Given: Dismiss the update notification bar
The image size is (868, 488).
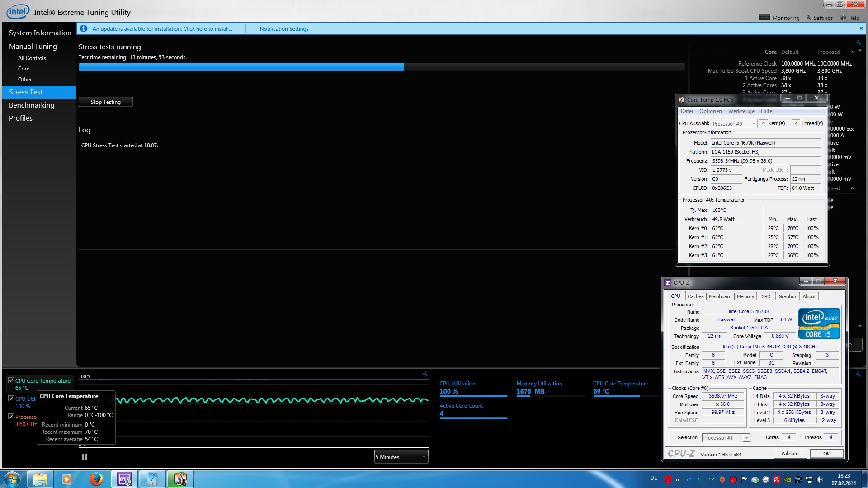Looking at the screenshot, I should point(861,28).
